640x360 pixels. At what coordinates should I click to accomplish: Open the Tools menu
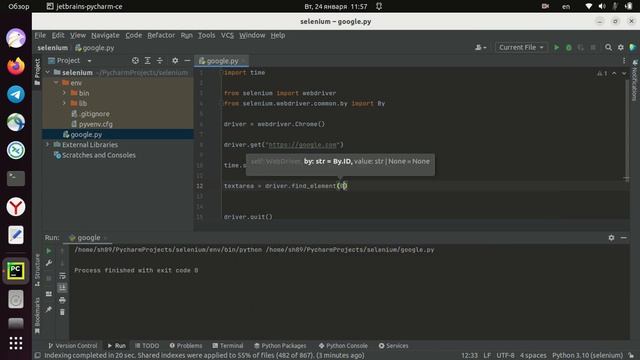tap(207, 35)
